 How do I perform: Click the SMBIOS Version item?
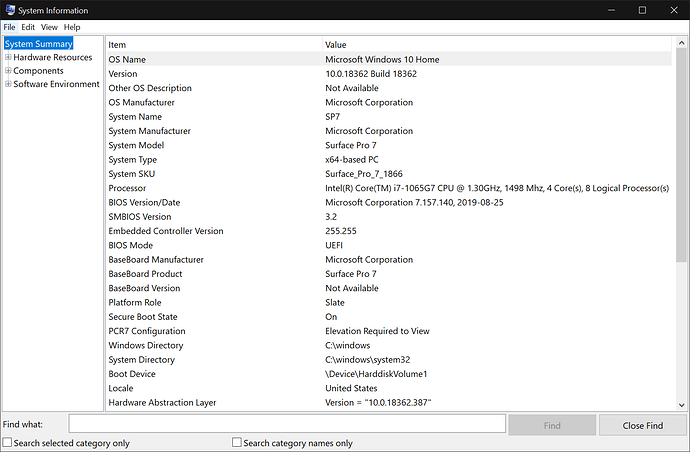click(x=139, y=217)
